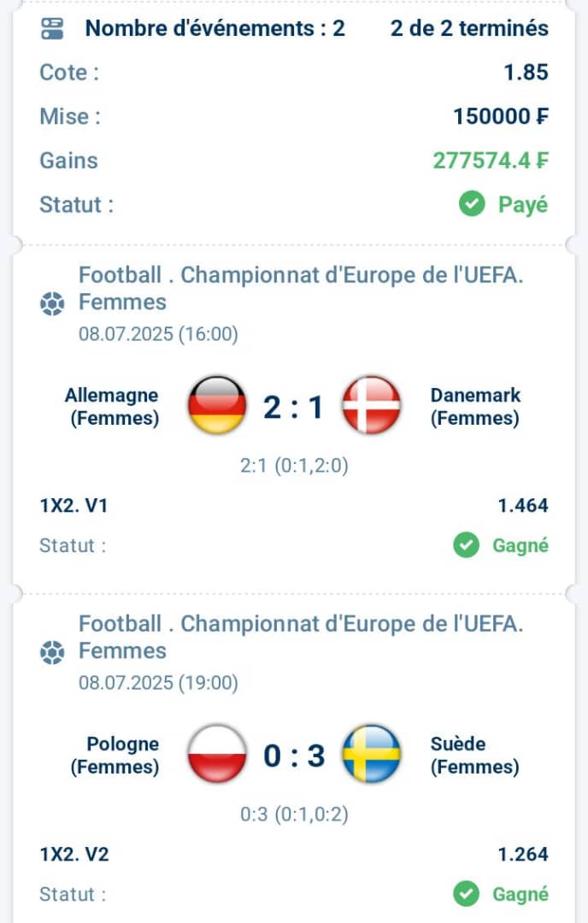The height and width of the screenshot is (923, 588).
Task: Click the Poland flag icon
Action: pos(217,754)
